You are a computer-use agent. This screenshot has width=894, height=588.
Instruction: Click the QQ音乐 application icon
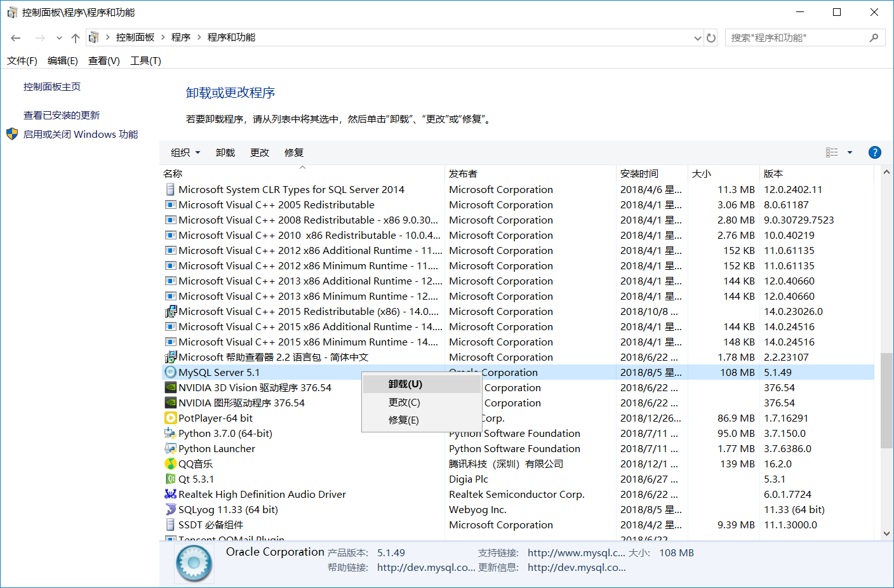pyautogui.click(x=170, y=464)
